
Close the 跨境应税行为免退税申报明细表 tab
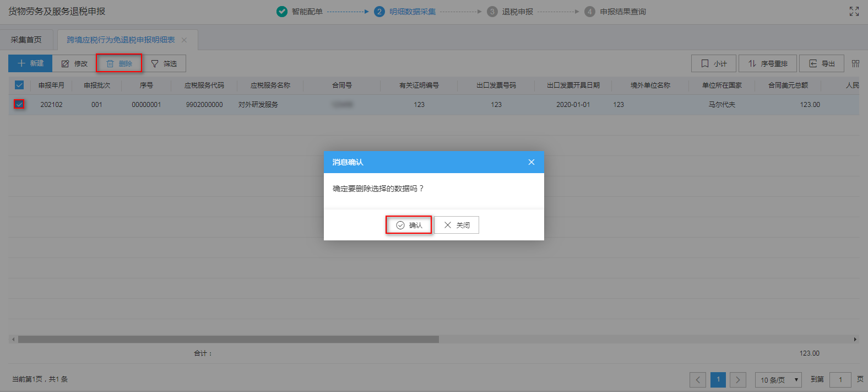point(185,40)
